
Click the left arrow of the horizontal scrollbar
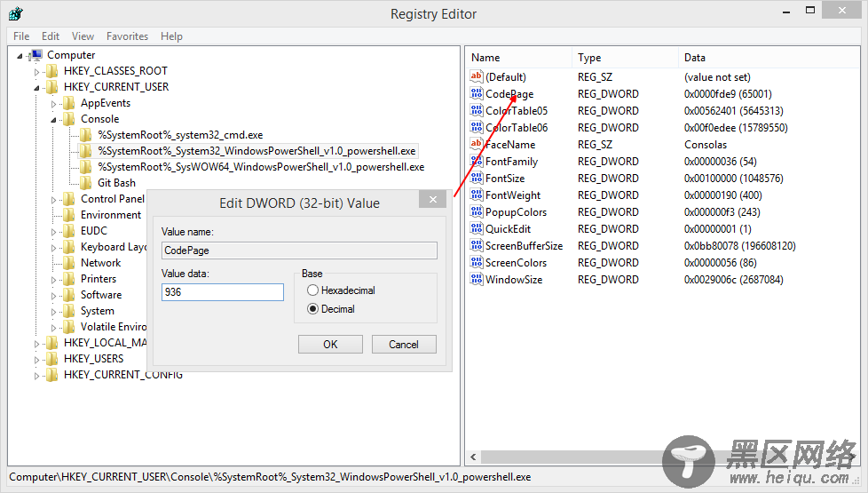click(x=473, y=457)
